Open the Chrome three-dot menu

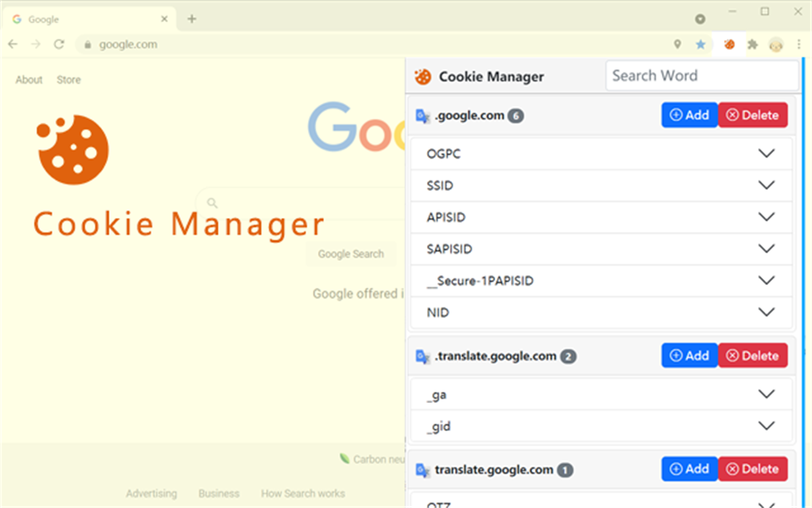point(799,45)
